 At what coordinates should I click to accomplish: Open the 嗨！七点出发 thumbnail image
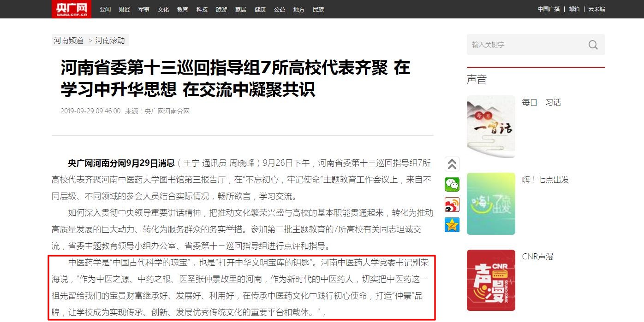491,204
